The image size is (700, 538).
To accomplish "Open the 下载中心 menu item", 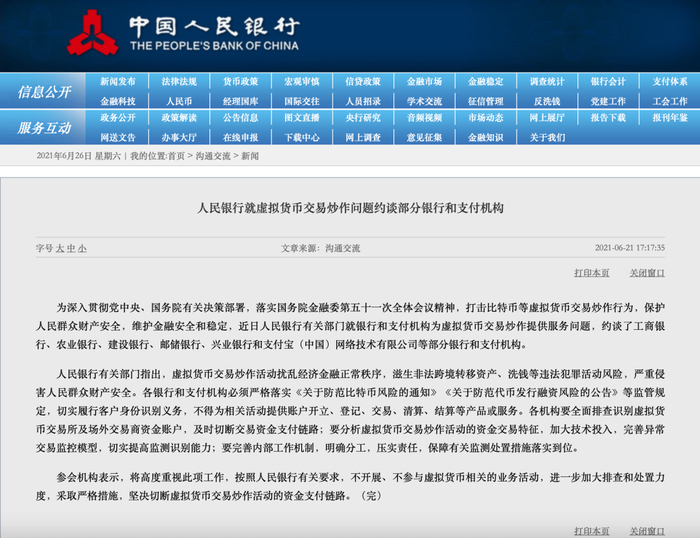I will point(302,138).
